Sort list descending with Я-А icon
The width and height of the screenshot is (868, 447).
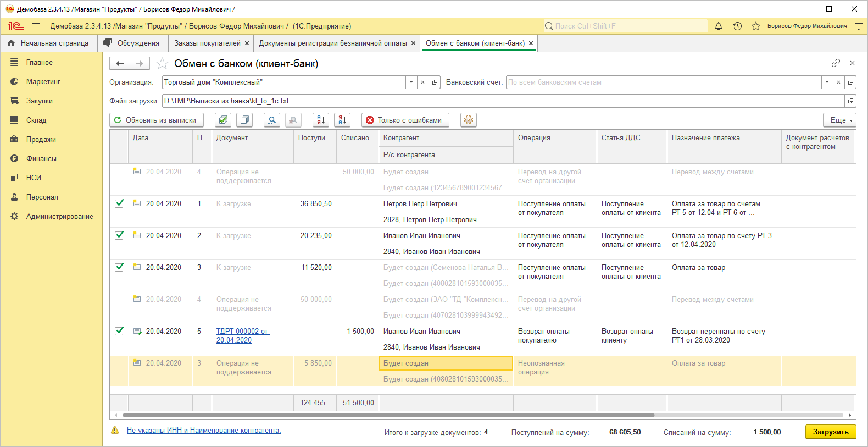[342, 120]
